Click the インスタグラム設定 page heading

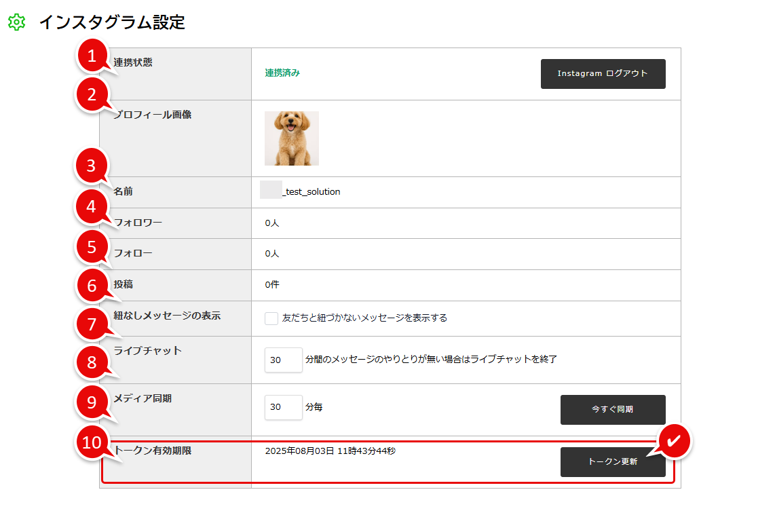coord(112,22)
